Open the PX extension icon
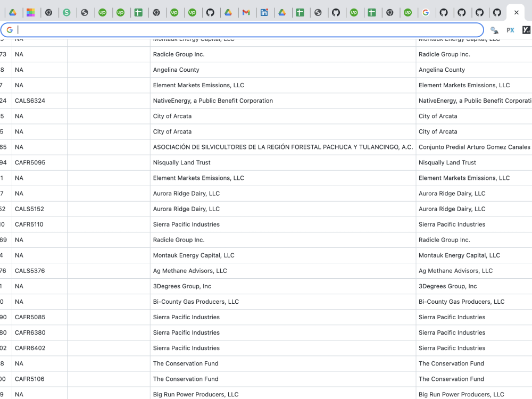Viewport: 532px width, 399px height. tap(510, 30)
